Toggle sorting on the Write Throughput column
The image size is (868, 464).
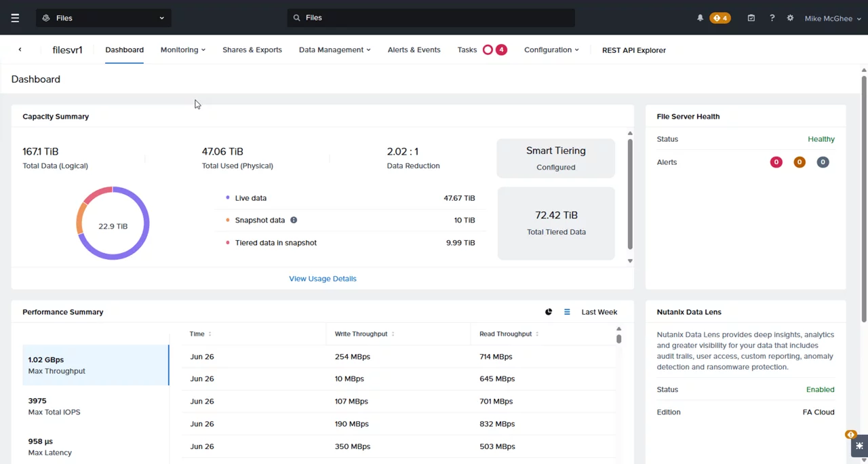click(393, 334)
